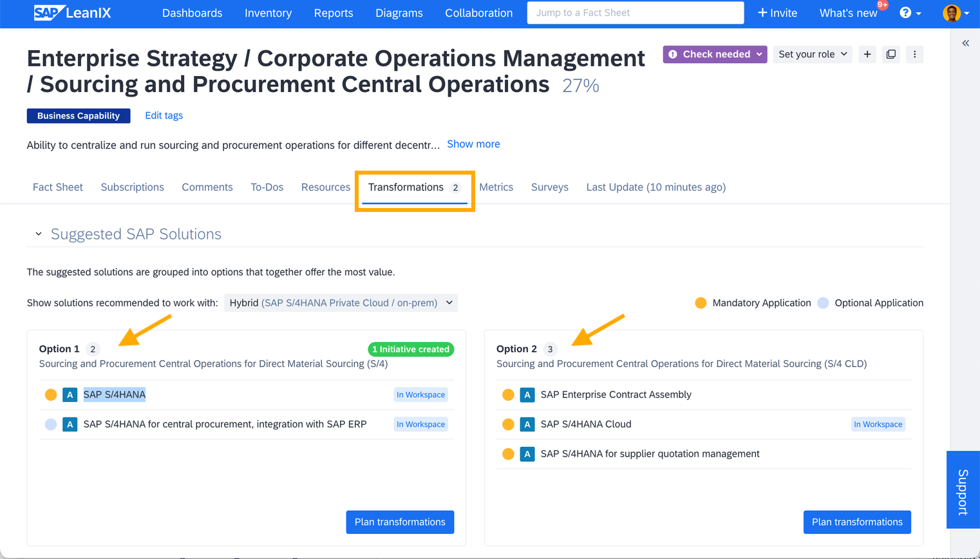
Task: Open the Last Update tab
Action: coord(655,187)
